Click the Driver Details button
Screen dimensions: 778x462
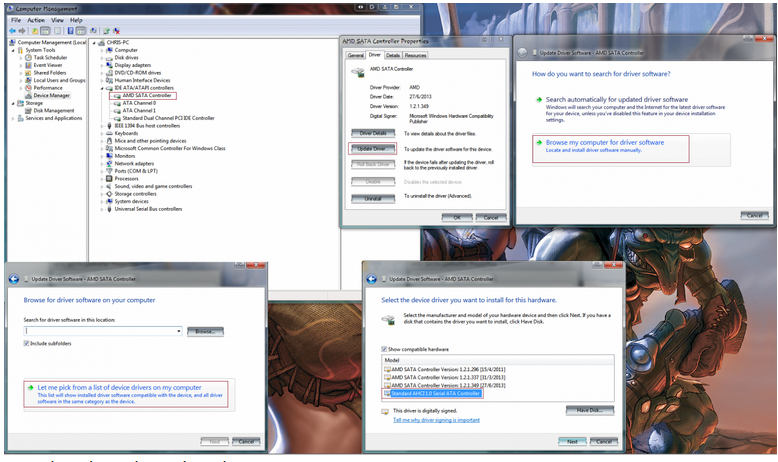point(373,133)
